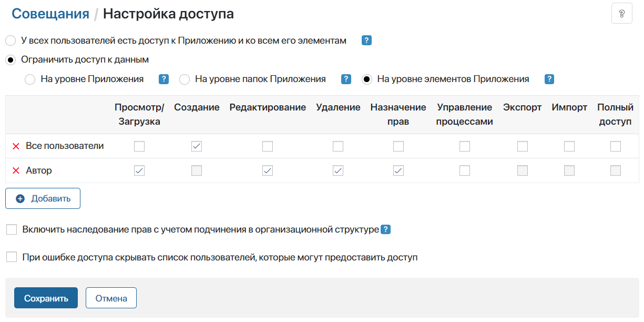Screen dimensions: 644x322
Task: Go to 'Совещания' breadcrumb link
Action: pos(50,14)
